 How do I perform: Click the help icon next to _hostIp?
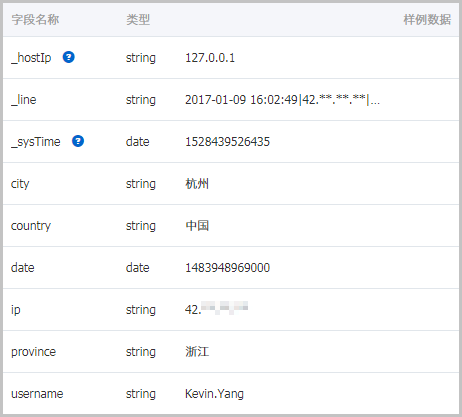pos(69,57)
